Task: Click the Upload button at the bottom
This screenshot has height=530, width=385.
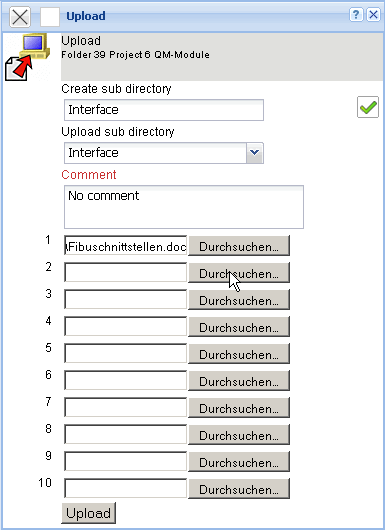Action: pos(89,513)
